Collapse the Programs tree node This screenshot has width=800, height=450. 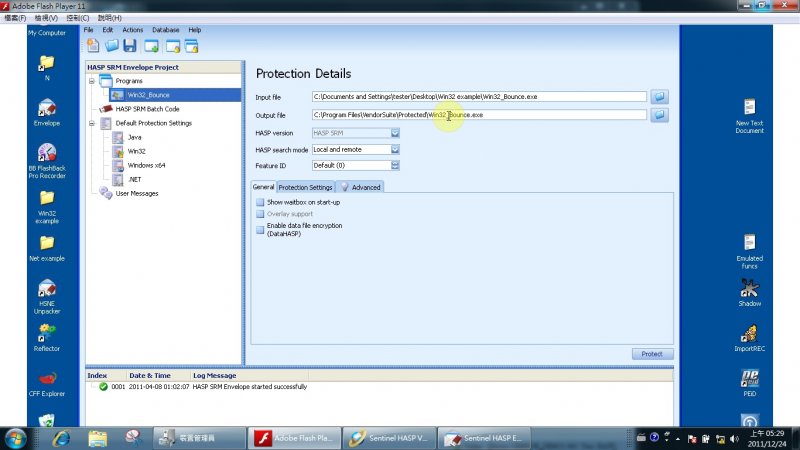(x=92, y=81)
